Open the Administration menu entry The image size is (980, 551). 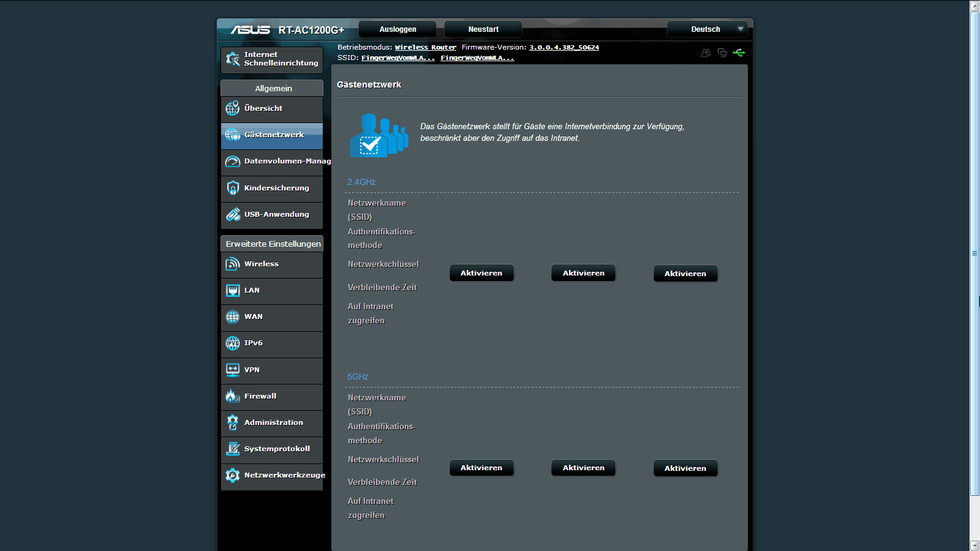click(272, 422)
